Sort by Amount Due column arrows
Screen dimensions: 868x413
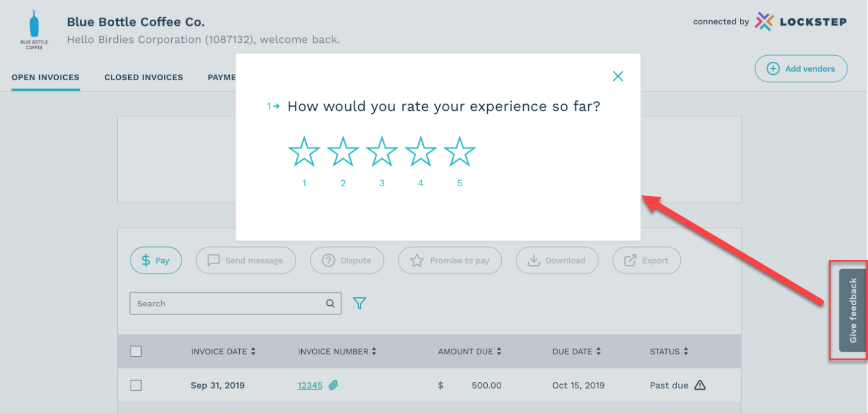click(499, 352)
